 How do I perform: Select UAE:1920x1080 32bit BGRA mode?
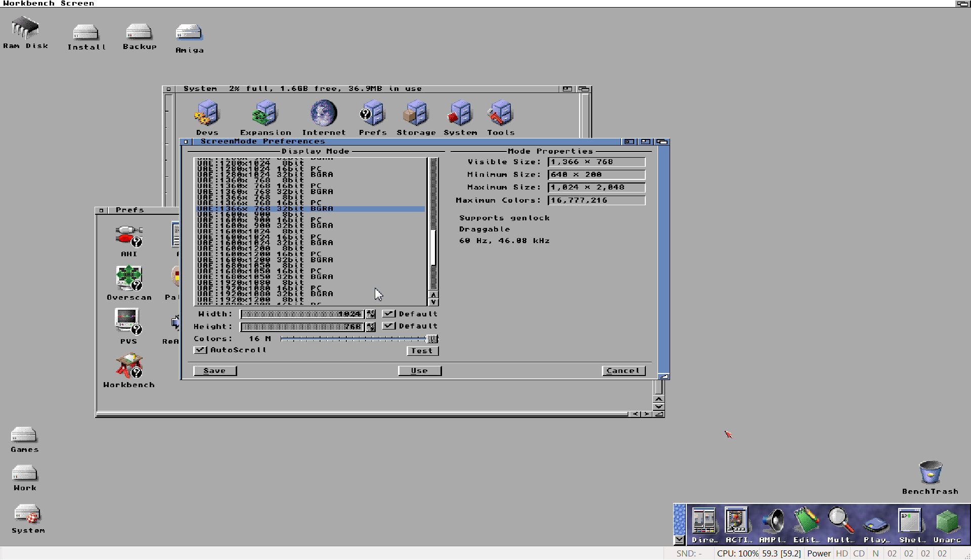click(311, 294)
